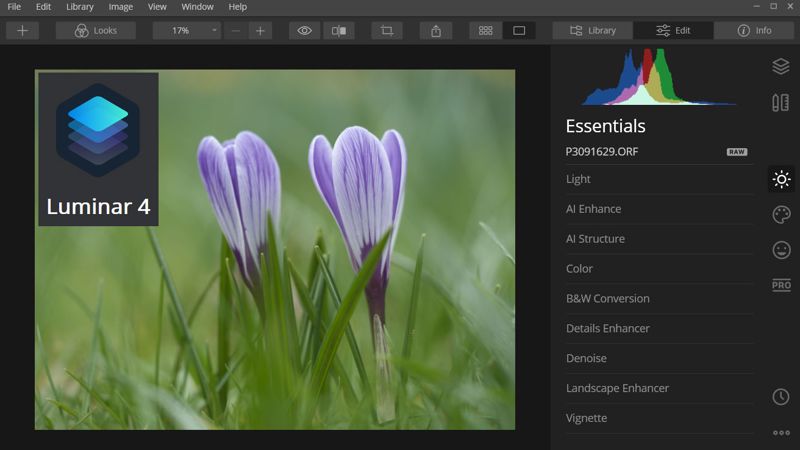Open the Info panel button

(754, 31)
